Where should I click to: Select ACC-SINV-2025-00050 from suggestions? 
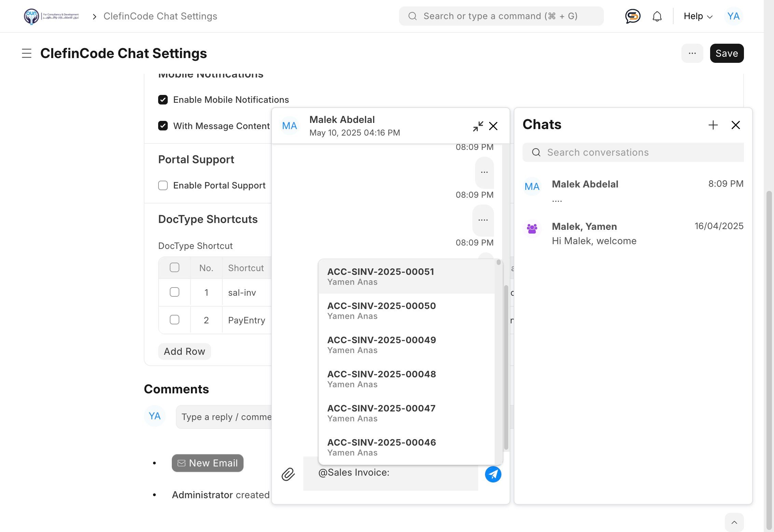tap(381, 310)
